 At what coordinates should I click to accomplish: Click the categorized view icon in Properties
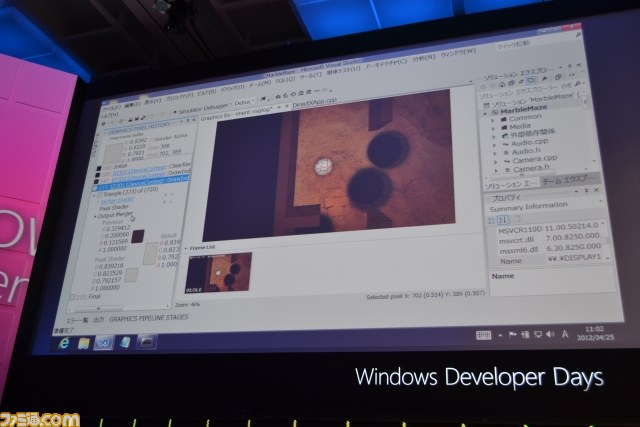491,220
